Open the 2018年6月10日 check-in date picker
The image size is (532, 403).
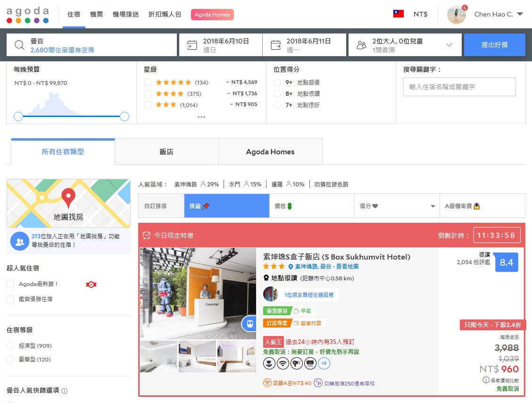[221, 45]
